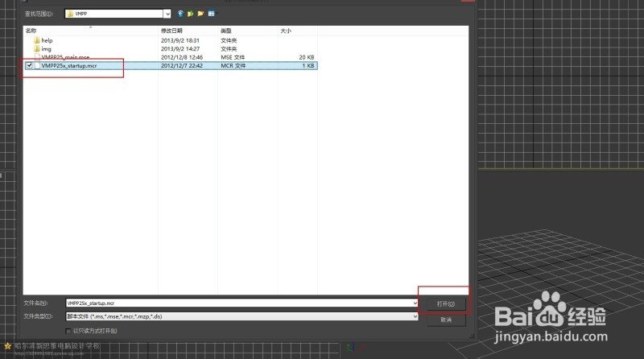Viewport: 644px width, 359px height.
Task: Click in the file name input field
Action: click(x=238, y=303)
